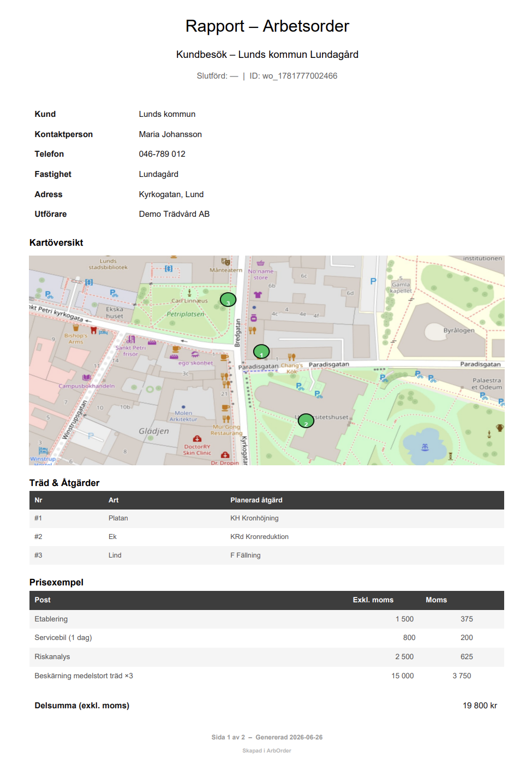Click the Lind species cell
Viewport: 532px width, 764px height.
coord(115,555)
